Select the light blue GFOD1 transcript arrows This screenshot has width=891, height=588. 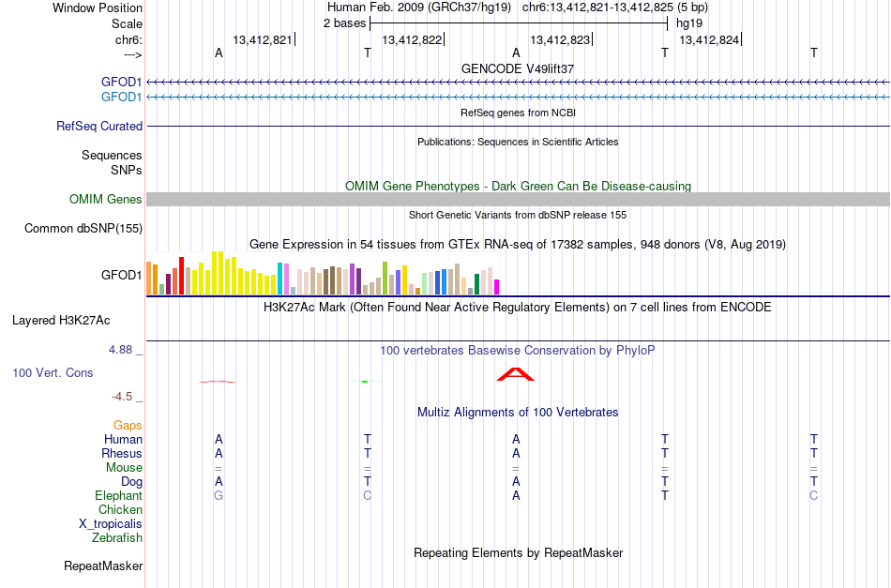click(x=519, y=98)
